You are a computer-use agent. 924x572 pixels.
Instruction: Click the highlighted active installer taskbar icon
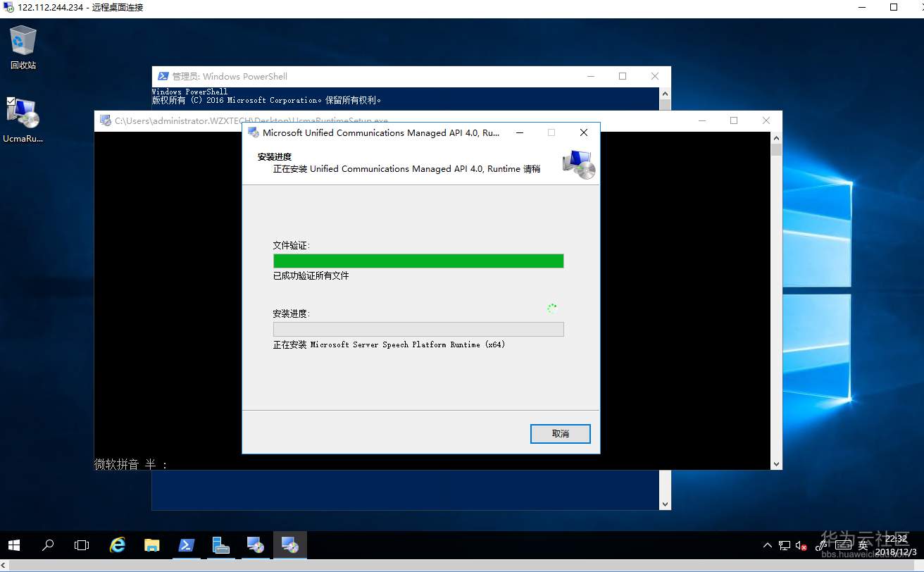289,545
